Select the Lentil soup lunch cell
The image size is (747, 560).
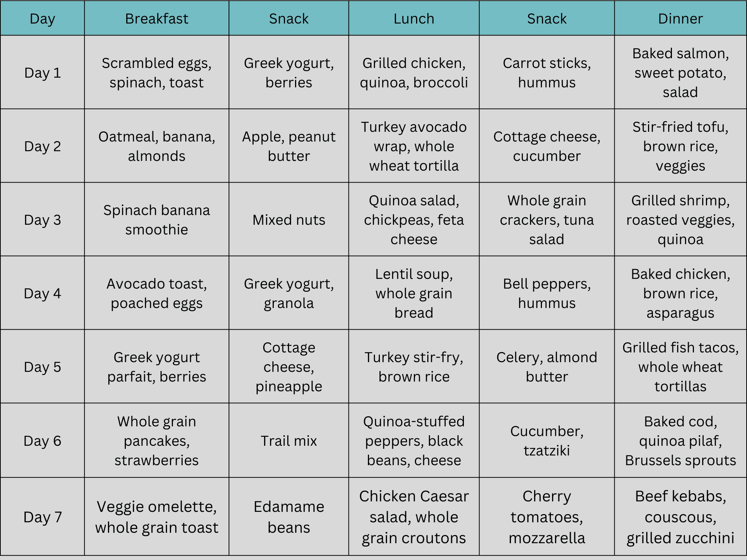pos(414,293)
